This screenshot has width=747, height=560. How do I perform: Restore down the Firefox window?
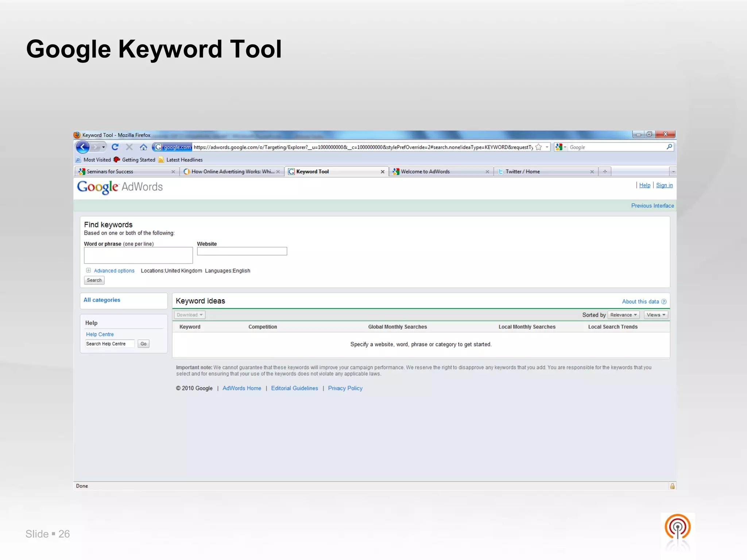coord(649,134)
